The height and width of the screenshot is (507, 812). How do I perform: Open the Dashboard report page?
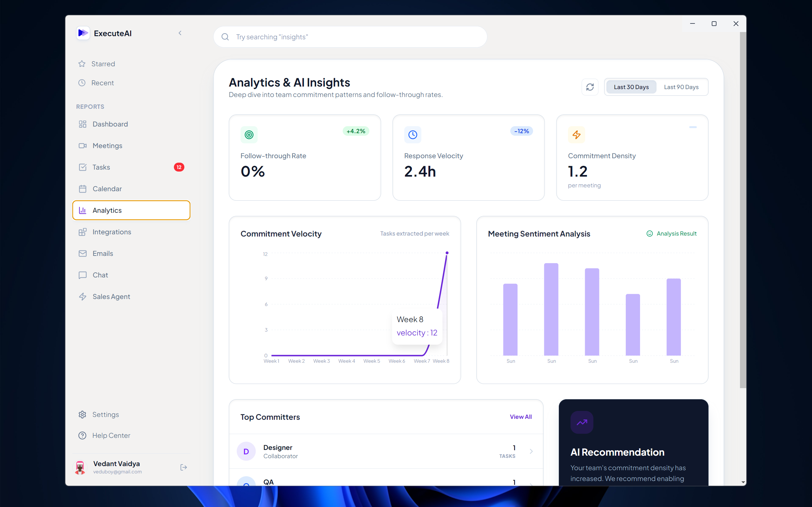point(110,124)
